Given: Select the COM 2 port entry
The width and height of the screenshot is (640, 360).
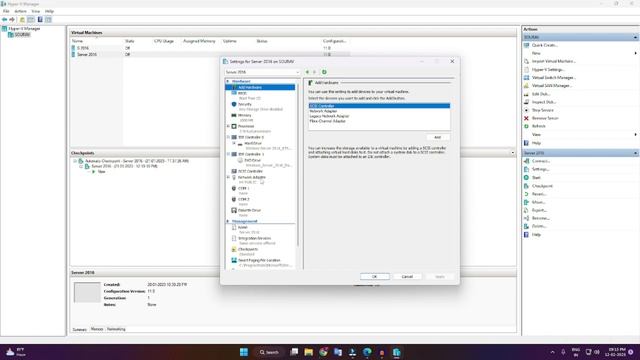Looking at the screenshot, I should [x=243, y=199].
